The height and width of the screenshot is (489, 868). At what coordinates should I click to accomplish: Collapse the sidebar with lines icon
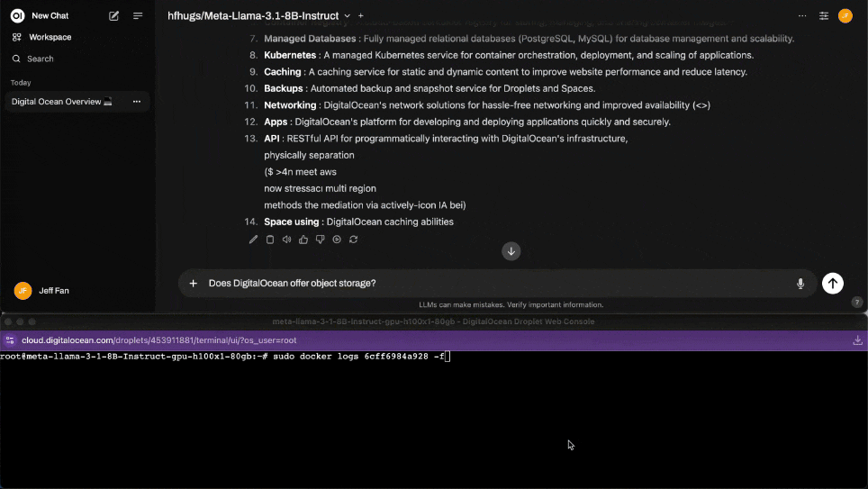(138, 16)
